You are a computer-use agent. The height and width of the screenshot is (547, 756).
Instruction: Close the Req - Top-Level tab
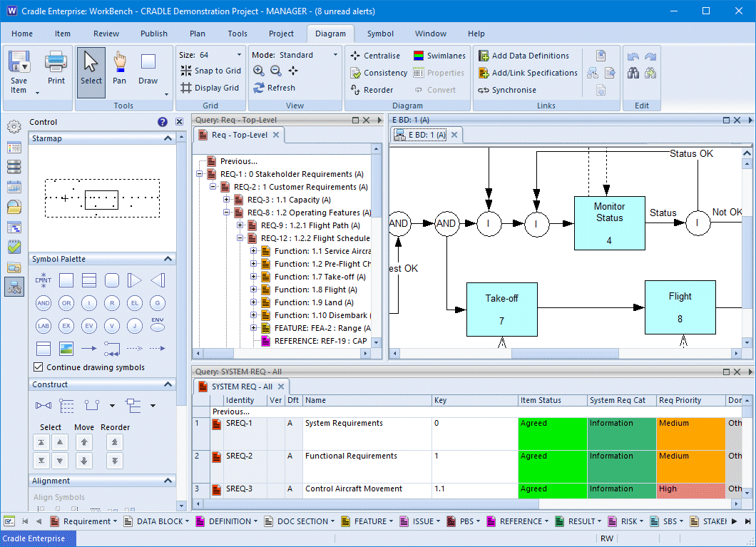coord(276,135)
